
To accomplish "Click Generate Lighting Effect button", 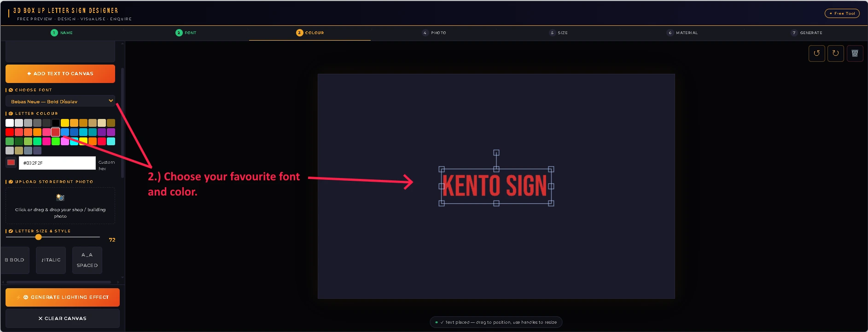I will (x=63, y=297).
